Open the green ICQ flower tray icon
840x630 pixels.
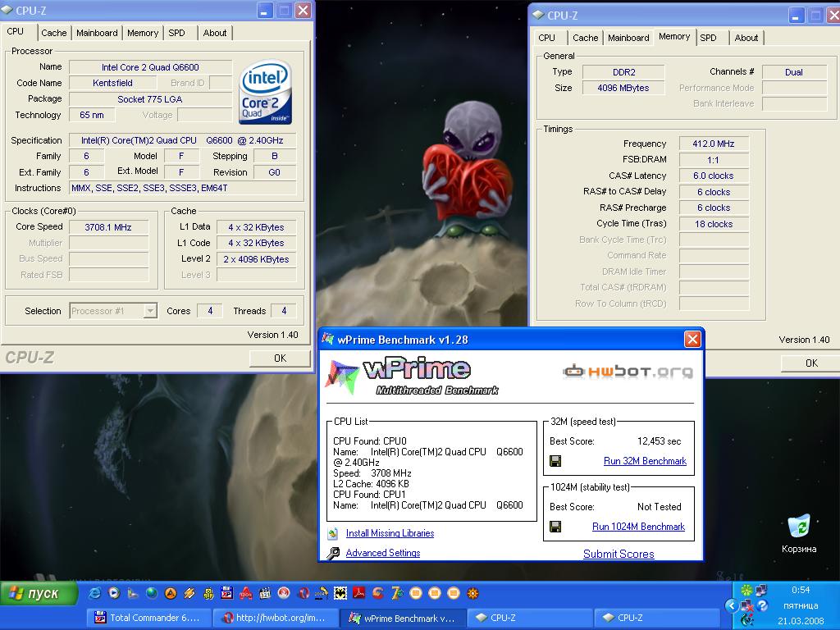coord(746,590)
